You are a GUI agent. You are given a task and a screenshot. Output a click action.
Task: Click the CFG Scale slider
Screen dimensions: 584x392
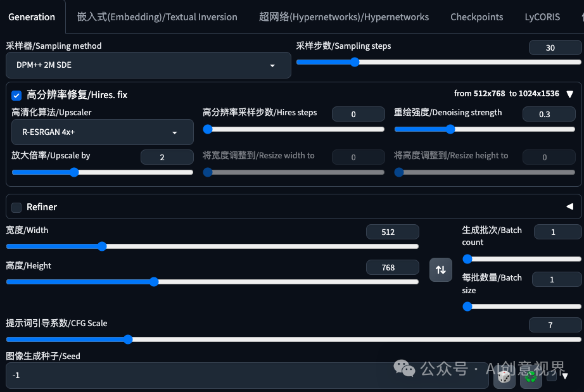(293, 339)
